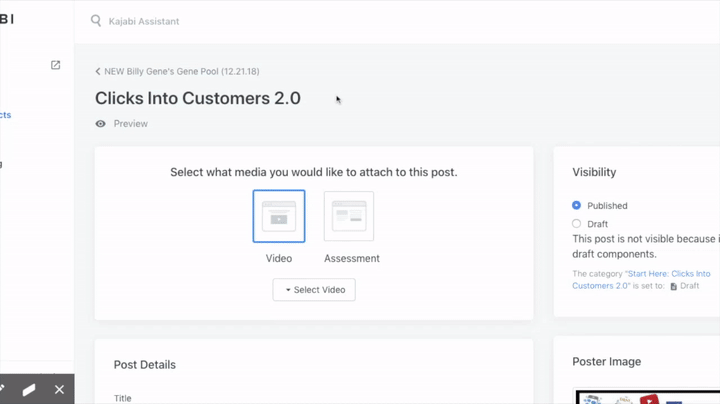
Task: Click the eraser tool in annotation bar
Action: point(29,389)
